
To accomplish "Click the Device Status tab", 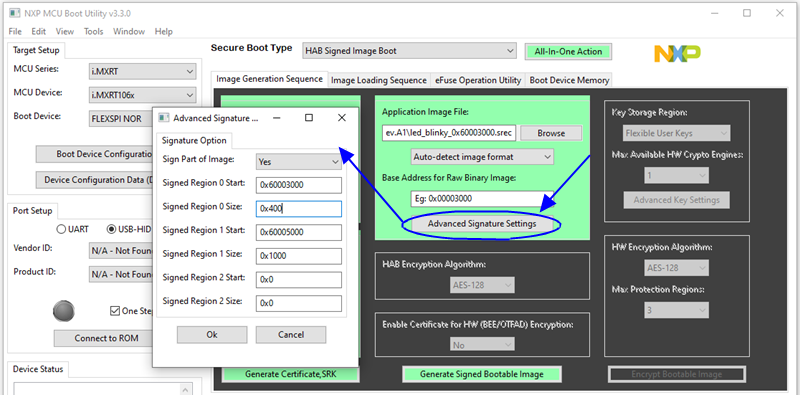I will 38,369.
